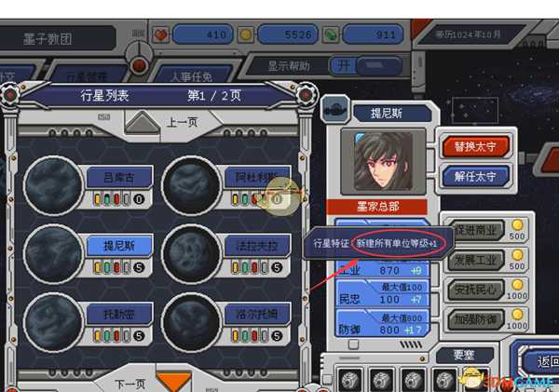
Task: Click the 行星列表 panel title
Action: click(104, 96)
